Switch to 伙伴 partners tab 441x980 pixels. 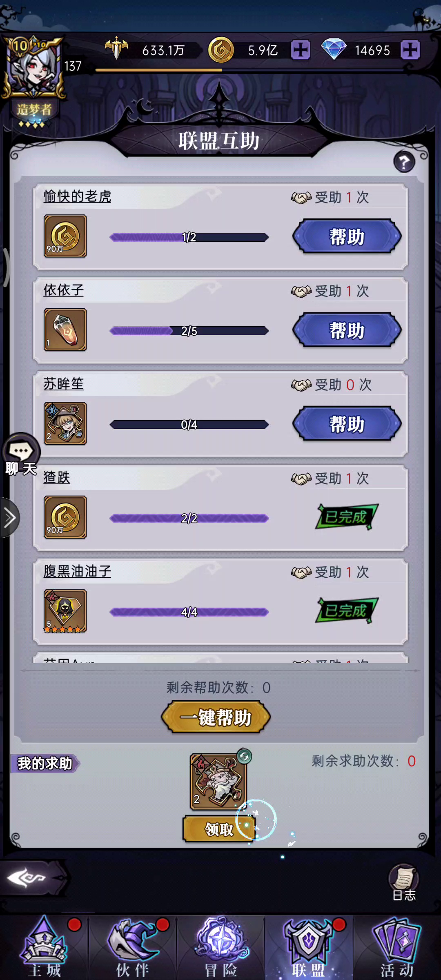click(x=132, y=947)
